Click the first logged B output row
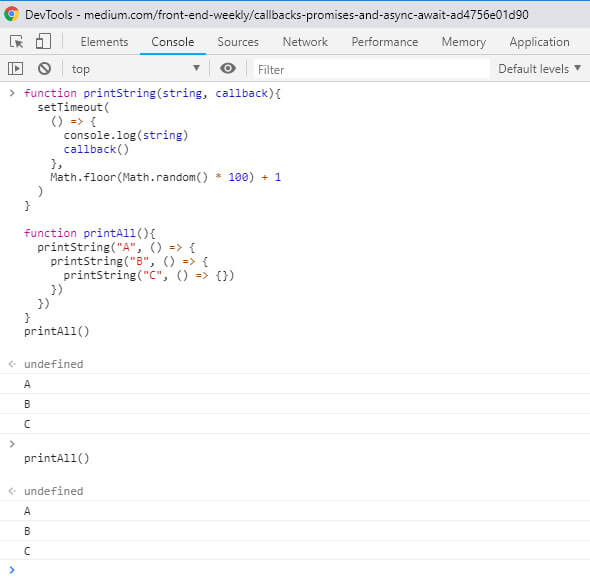This screenshot has width=590, height=586. tap(295, 404)
